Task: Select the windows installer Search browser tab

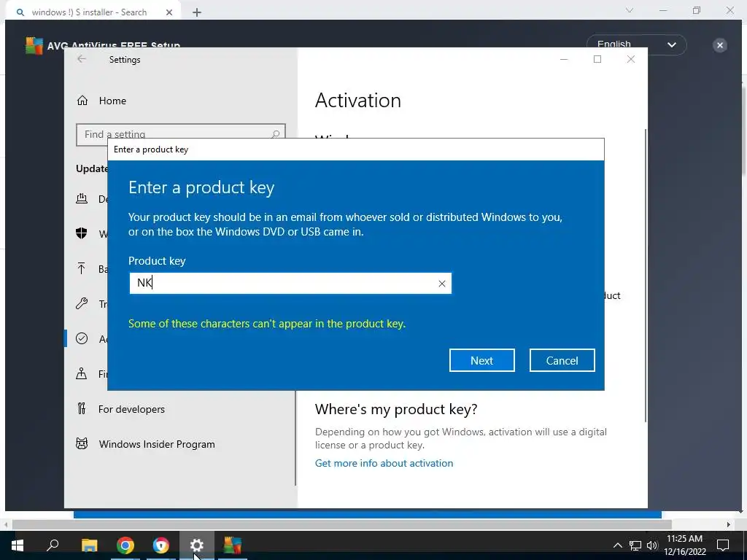Action: [x=93, y=12]
